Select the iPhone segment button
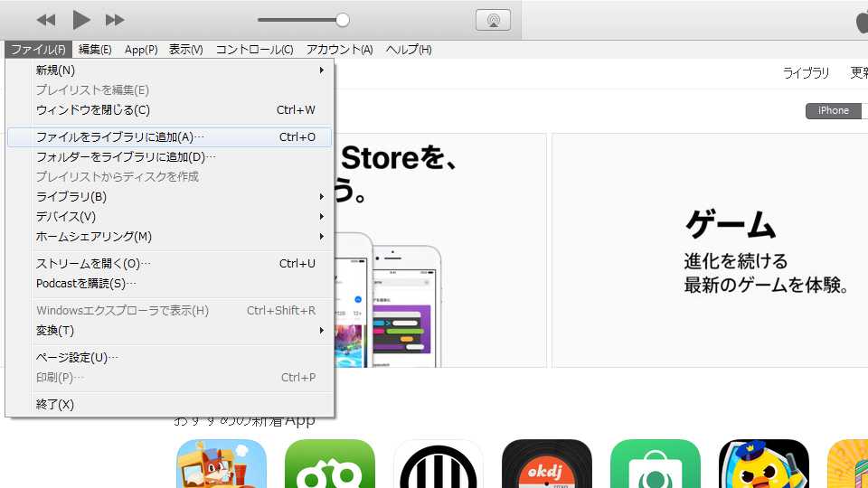 833,110
